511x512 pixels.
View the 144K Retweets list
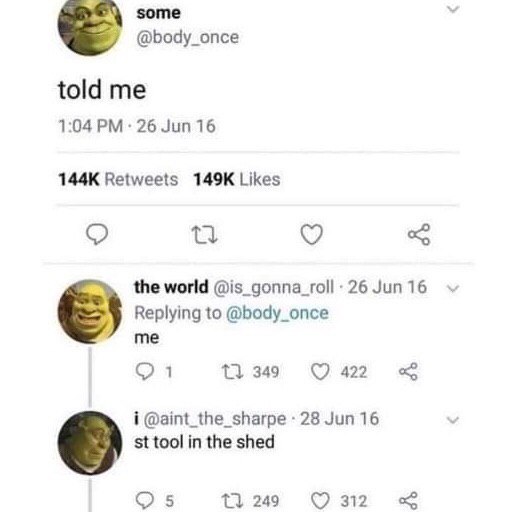point(118,179)
